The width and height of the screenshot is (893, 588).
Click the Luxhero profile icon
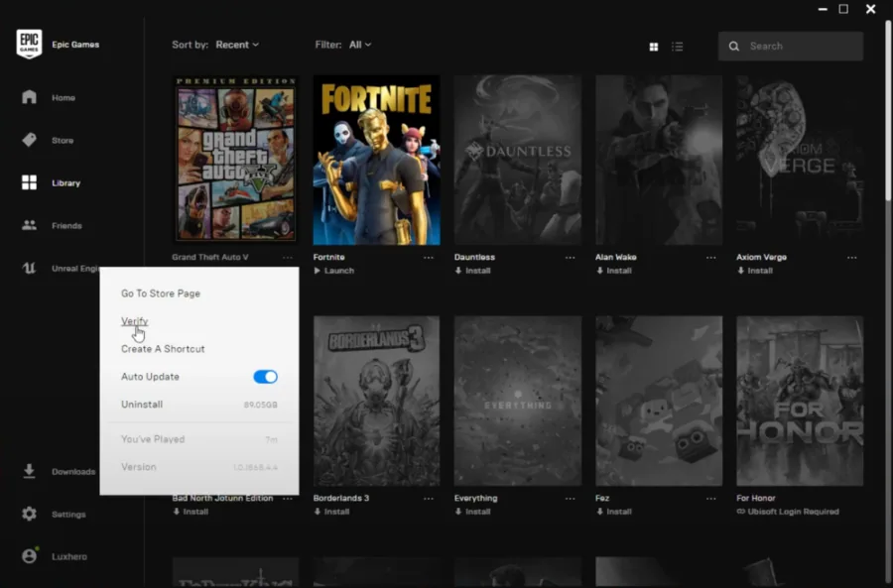29,556
